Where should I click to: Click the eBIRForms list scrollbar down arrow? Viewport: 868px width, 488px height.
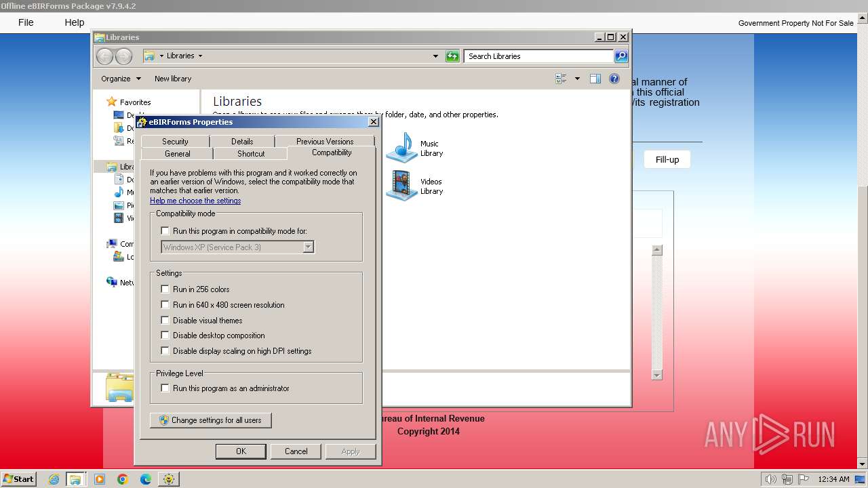[x=656, y=375]
